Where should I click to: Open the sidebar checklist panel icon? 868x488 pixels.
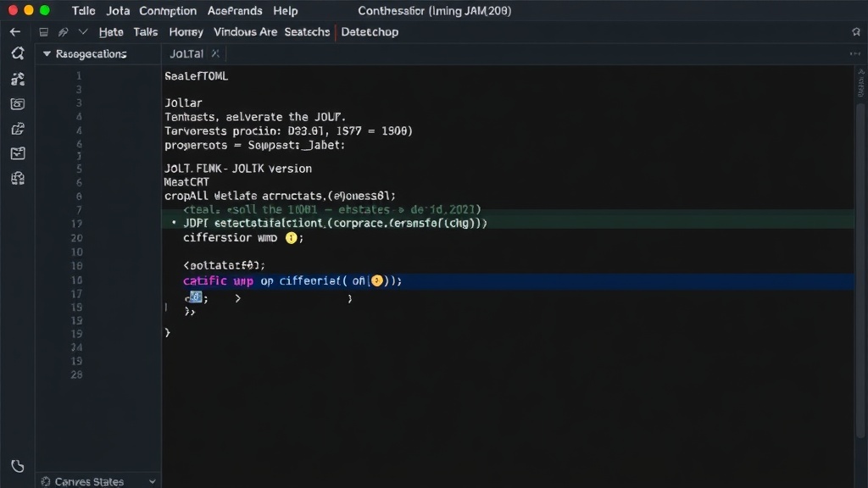click(18, 153)
